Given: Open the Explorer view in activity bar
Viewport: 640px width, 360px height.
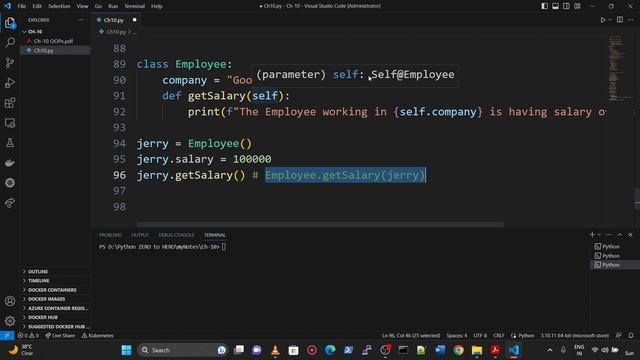Looking at the screenshot, I should click(x=10, y=23).
